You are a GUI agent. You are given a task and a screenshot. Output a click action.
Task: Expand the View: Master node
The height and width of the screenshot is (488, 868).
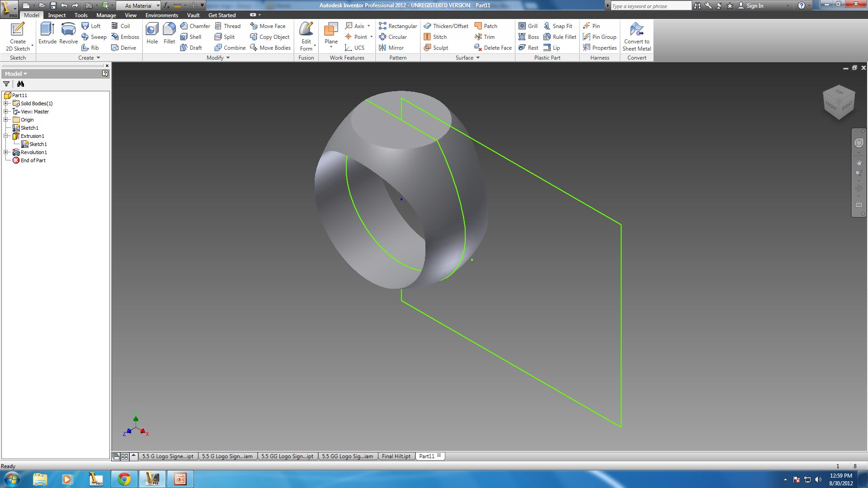pyautogui.click(x=6, y=112)
